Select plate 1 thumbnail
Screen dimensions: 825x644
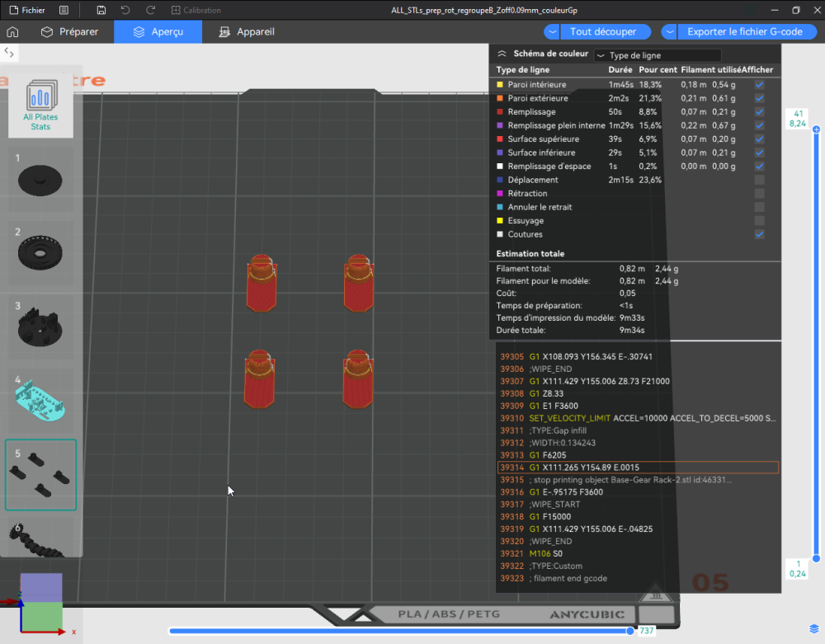click(40, 179)
